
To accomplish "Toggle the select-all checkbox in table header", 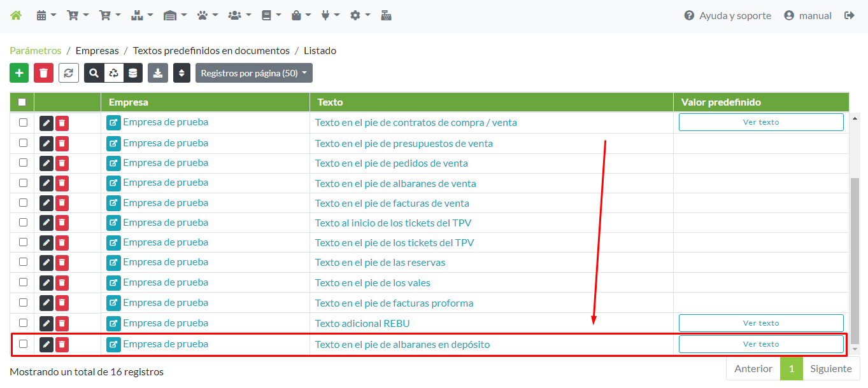I will [x=22, y=102].
